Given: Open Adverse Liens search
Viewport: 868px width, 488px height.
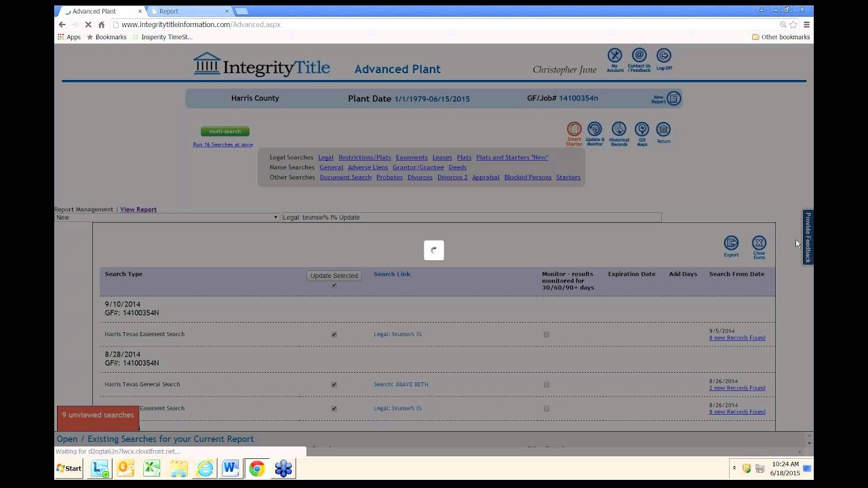Looking at the screenshot, I should coord(368,167).
